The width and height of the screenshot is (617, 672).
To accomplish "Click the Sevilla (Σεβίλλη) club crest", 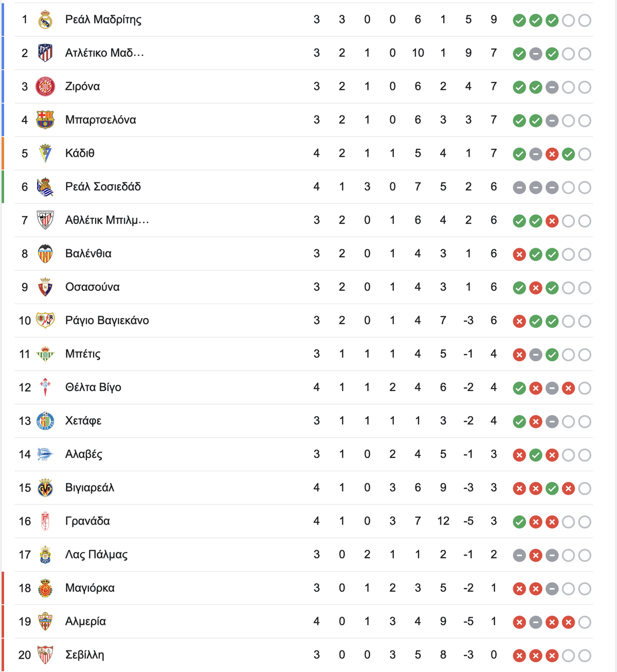I will [x=45, y=655].
